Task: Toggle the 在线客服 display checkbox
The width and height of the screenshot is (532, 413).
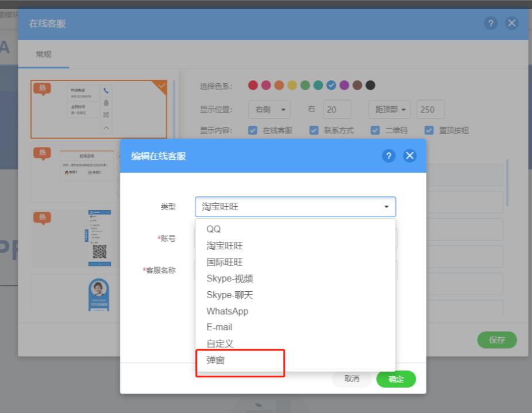Action: [x=253, y=130]
